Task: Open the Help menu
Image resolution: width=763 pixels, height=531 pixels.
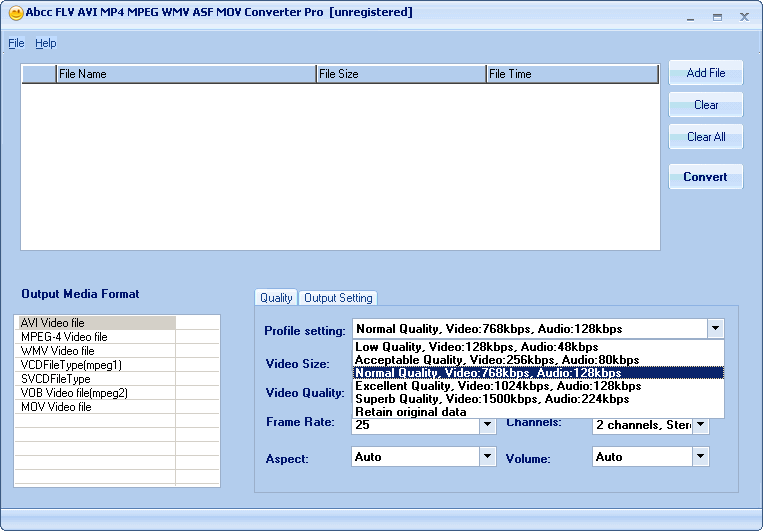Action: pos(46,43)
